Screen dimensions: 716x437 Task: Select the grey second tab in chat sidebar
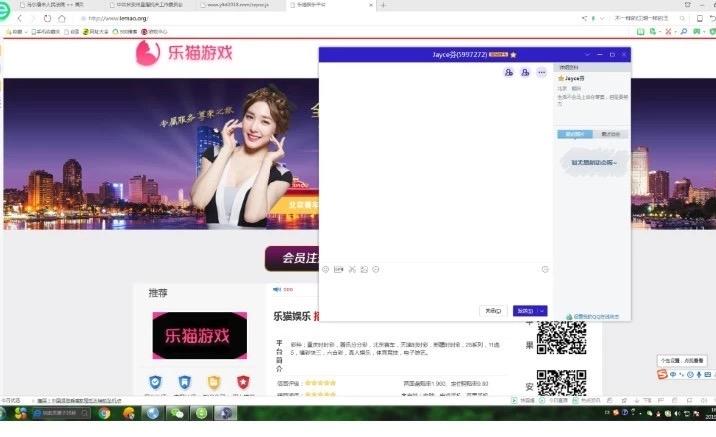tap(610, 134)
